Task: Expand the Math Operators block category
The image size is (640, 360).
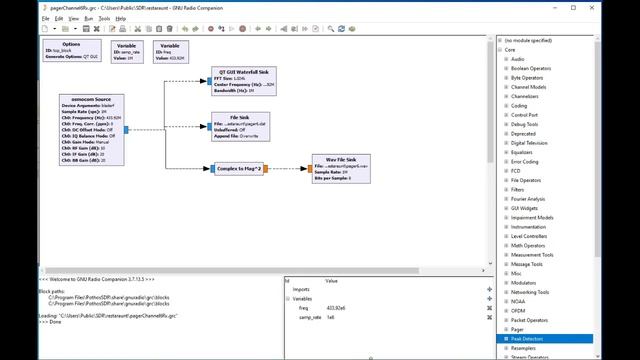Action: point(506,246)
